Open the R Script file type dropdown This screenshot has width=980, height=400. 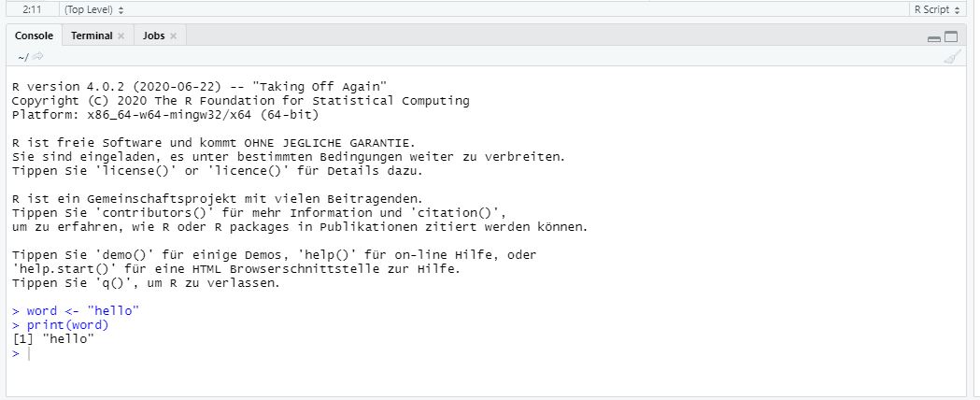[x=935, y=8]
